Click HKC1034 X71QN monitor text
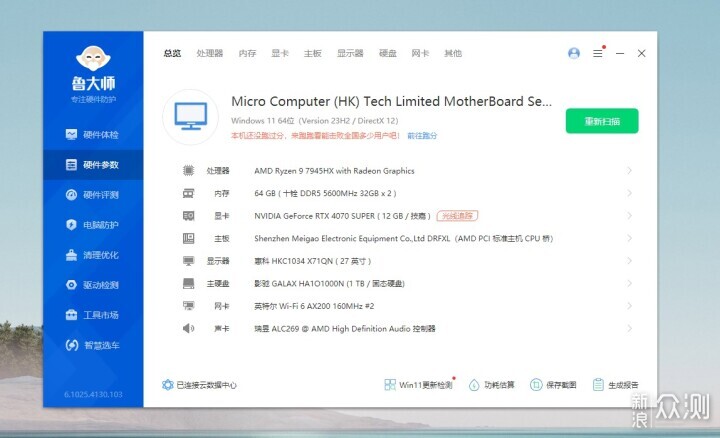The image size is (720, 438). pyautogui.click(x=313, y=261)
